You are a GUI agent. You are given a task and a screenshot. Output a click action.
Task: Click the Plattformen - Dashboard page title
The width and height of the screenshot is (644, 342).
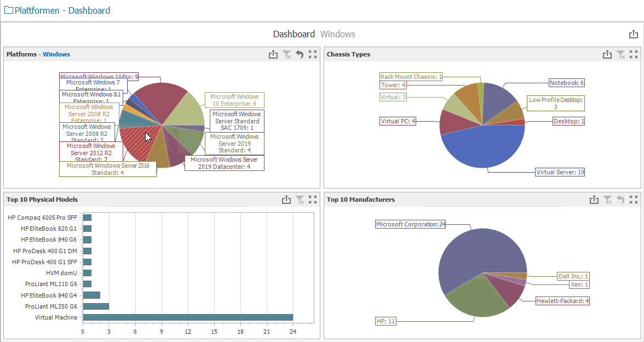tap(62, 10)
